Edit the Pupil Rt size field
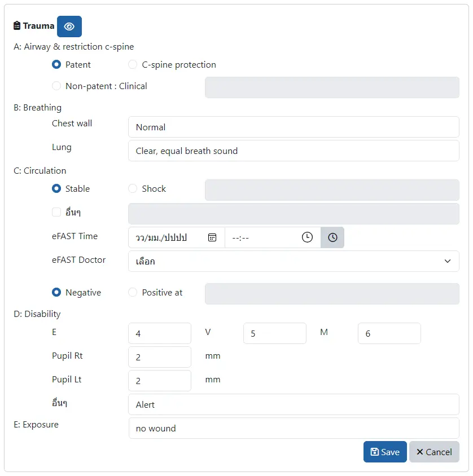The width and height of the screenshot is (473, 476). (160, 357)
